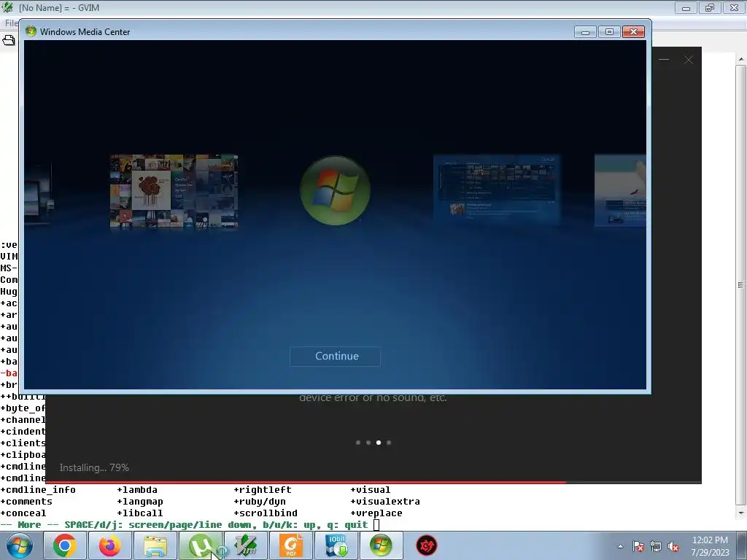Switch to Windows Media Center taskbar button

pyautogui.click(x=381, y=545)
